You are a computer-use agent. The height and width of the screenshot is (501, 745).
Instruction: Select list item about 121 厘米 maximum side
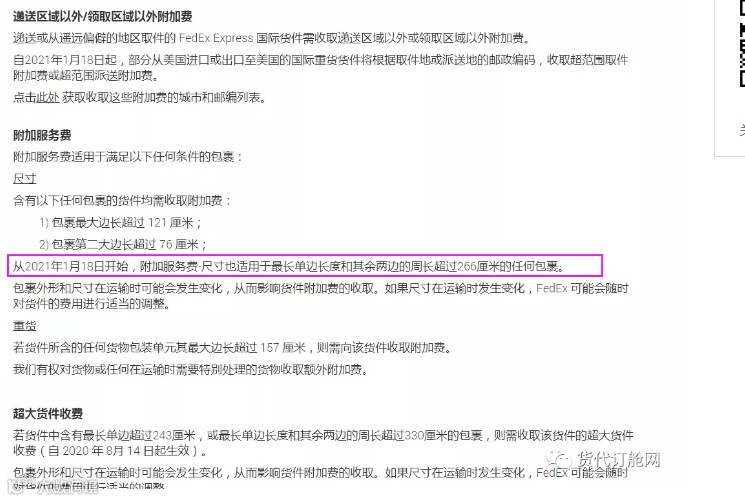pyautogui.click(x=121, y=222)
